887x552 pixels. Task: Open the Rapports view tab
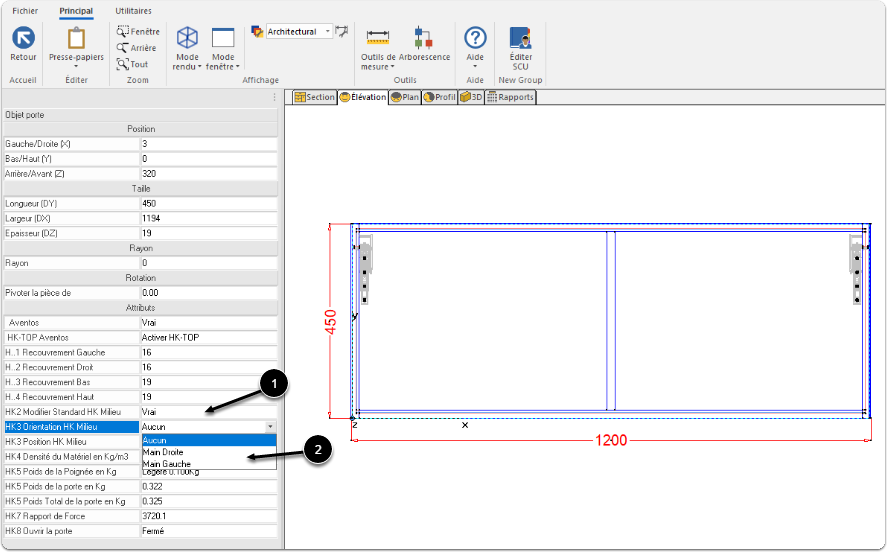click(510, 97)
